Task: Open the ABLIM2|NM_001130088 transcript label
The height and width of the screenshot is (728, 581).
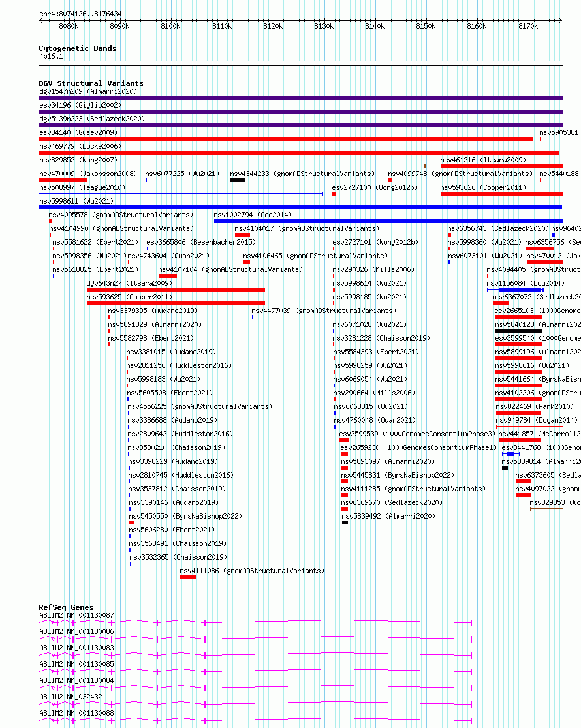Action: click(x=76, y=713)
